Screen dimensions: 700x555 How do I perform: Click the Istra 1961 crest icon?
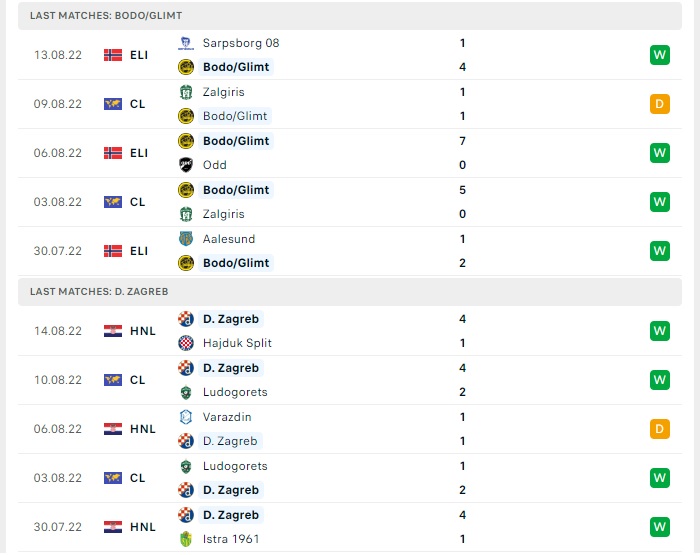[186, 539]
